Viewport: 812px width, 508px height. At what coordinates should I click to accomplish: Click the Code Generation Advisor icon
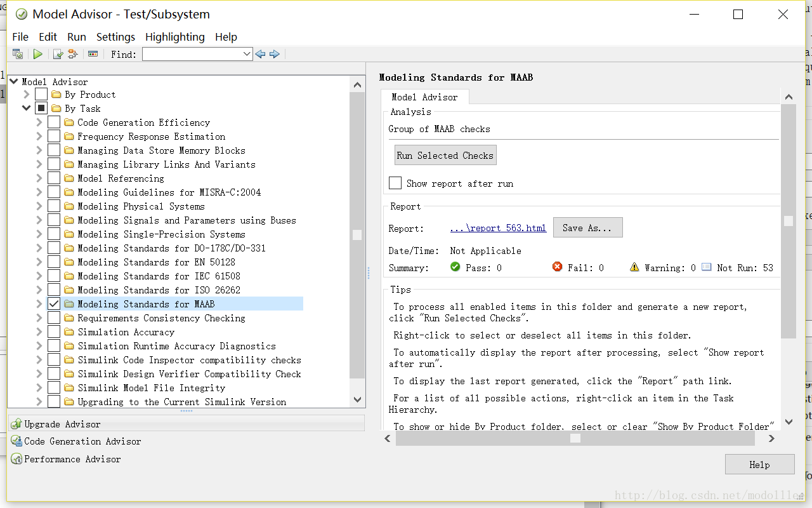point(16,441)
